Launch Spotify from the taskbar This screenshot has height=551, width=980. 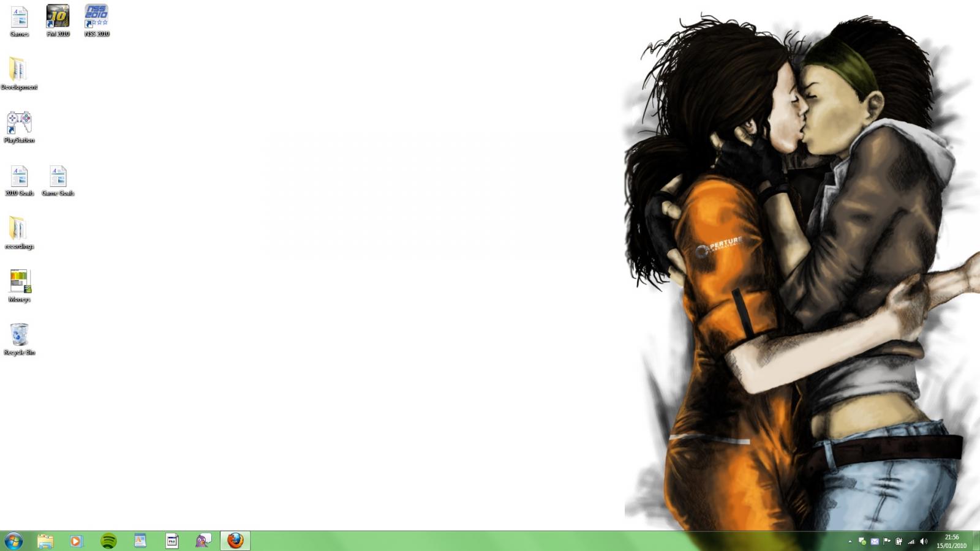pyautogui.click(x=107, y=541)
